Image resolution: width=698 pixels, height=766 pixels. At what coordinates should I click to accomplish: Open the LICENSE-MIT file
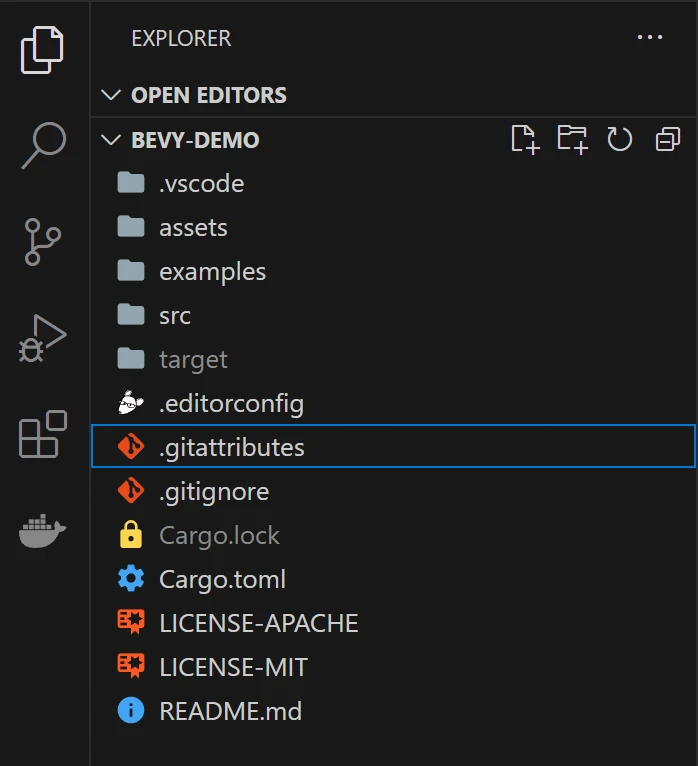coord(233,668)
